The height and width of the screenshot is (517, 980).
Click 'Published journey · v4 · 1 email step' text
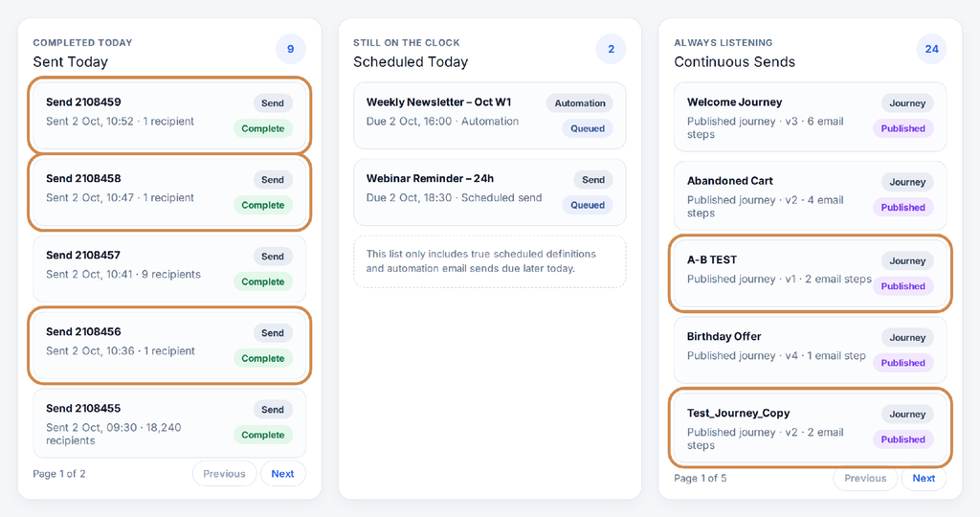[776, 356]
